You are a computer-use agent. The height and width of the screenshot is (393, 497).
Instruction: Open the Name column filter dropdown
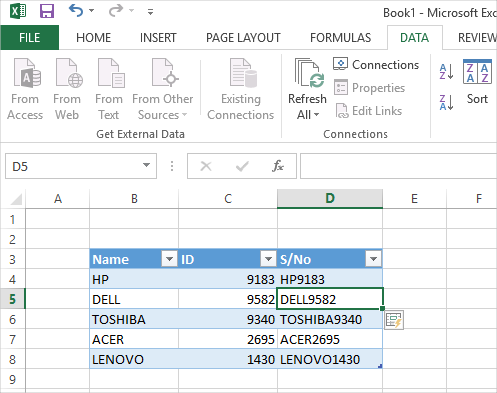point(169,259)
